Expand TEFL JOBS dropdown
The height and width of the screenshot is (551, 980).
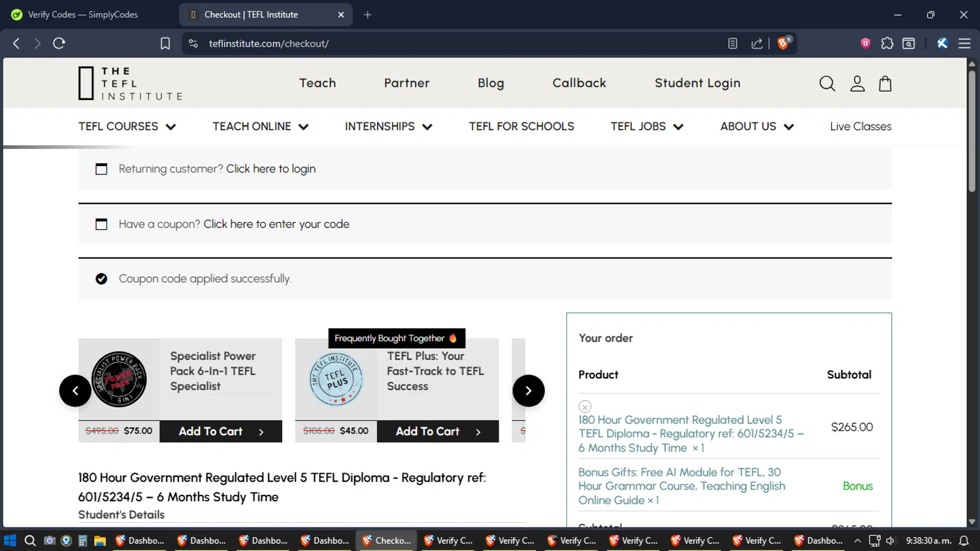coord(647,127)
